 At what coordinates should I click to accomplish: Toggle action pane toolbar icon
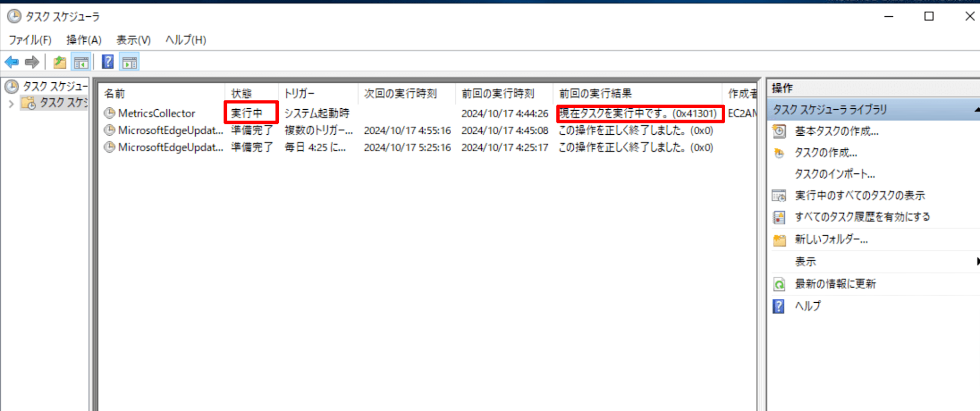(x=130, y=62)
